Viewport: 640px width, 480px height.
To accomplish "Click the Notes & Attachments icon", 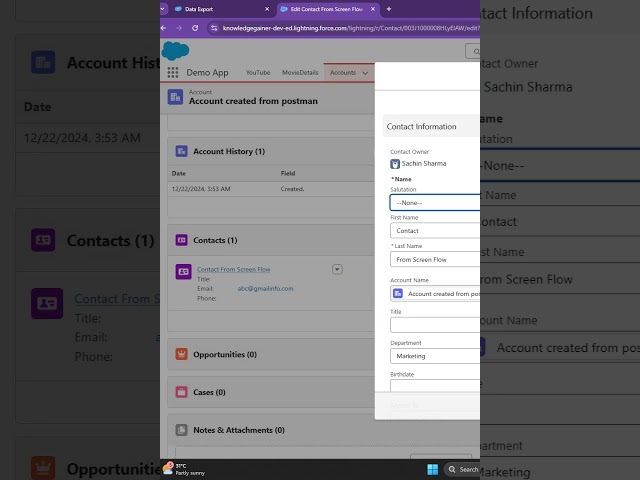I will pos(181,430).
